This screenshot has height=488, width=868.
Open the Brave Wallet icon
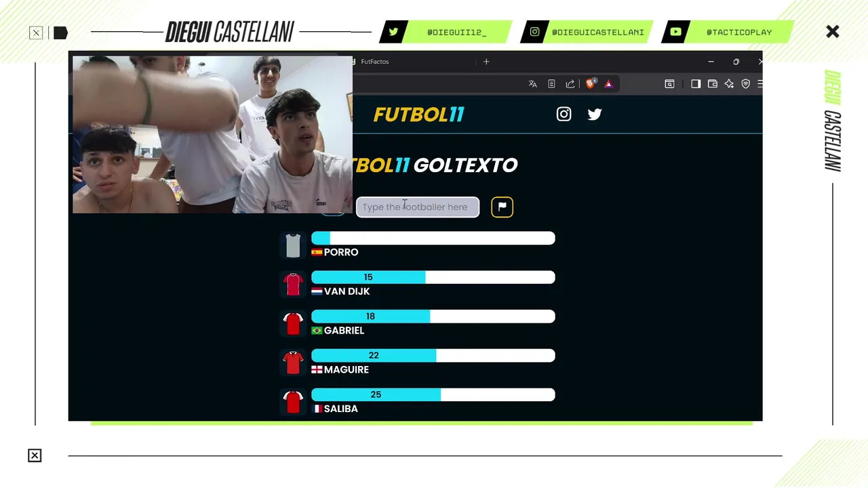click(x=713, y=84)
